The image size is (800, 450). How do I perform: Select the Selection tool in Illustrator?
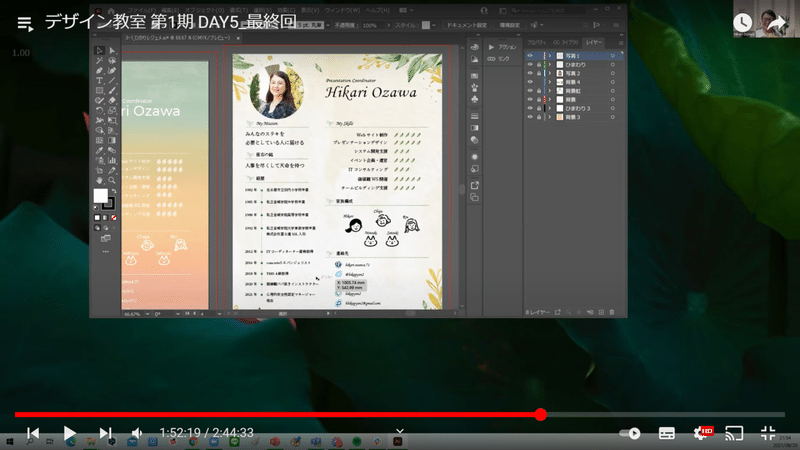[x=99, y=51]
